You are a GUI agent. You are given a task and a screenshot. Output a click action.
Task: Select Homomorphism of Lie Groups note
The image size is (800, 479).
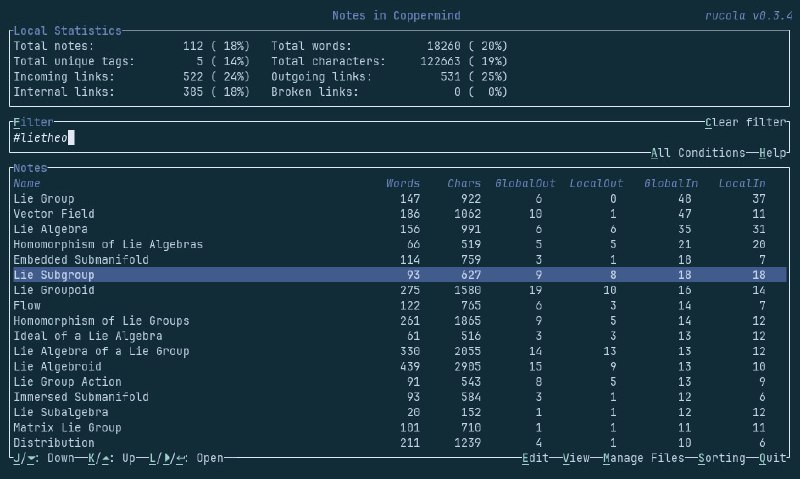399,321
